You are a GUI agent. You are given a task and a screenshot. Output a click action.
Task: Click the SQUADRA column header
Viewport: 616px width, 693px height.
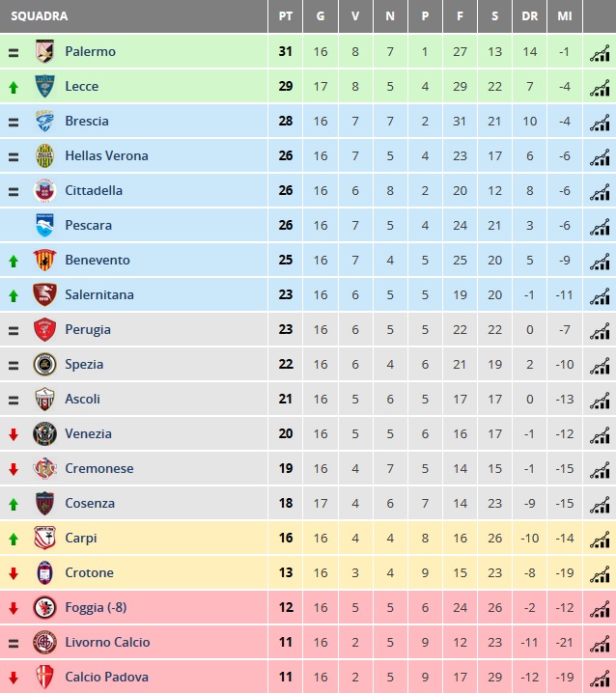(x=40, y=16)
